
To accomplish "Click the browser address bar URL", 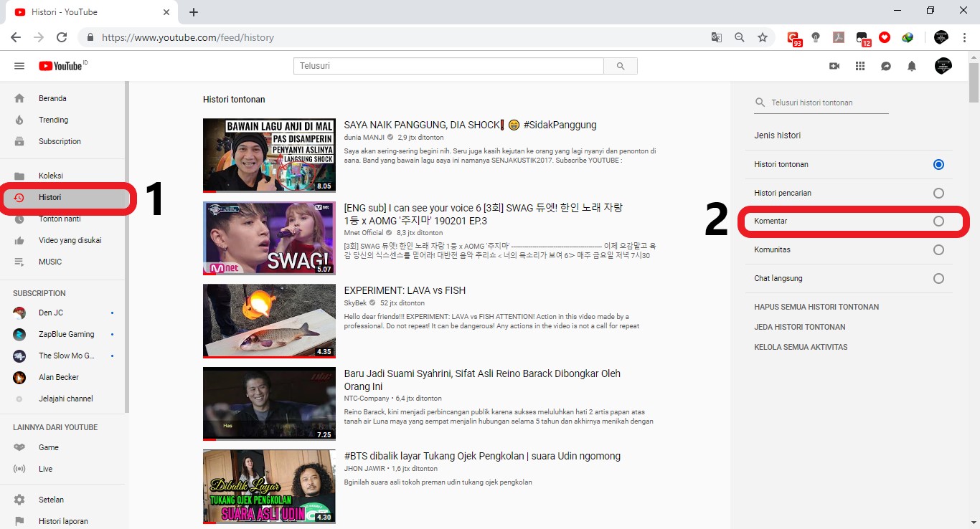I will coord(188,37).
